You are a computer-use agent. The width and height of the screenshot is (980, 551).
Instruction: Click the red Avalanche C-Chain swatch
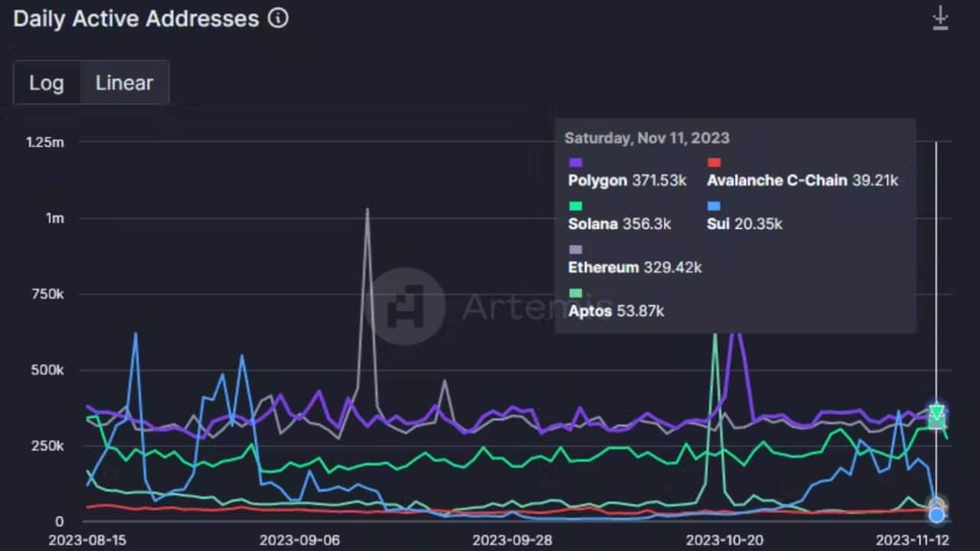714,162
